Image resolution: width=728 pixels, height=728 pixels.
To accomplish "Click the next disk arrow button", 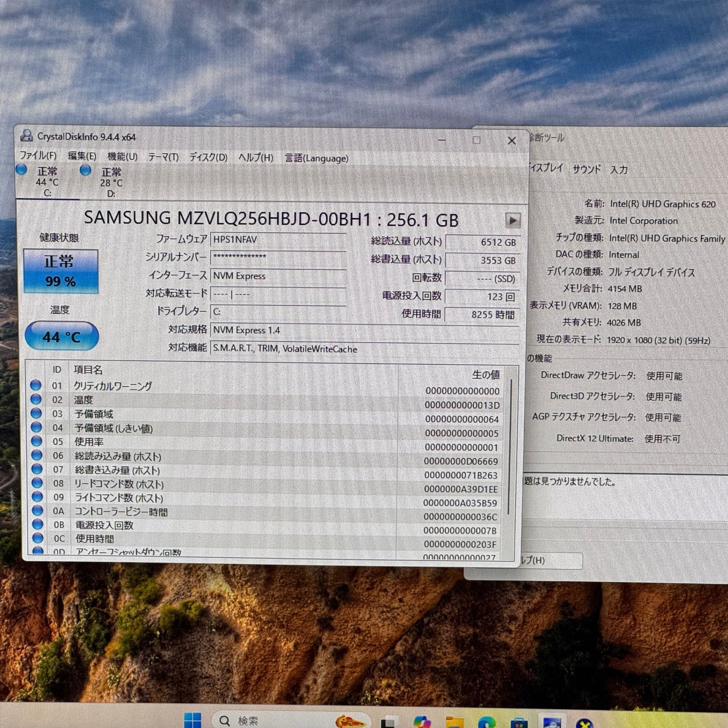I will [512, 221].
